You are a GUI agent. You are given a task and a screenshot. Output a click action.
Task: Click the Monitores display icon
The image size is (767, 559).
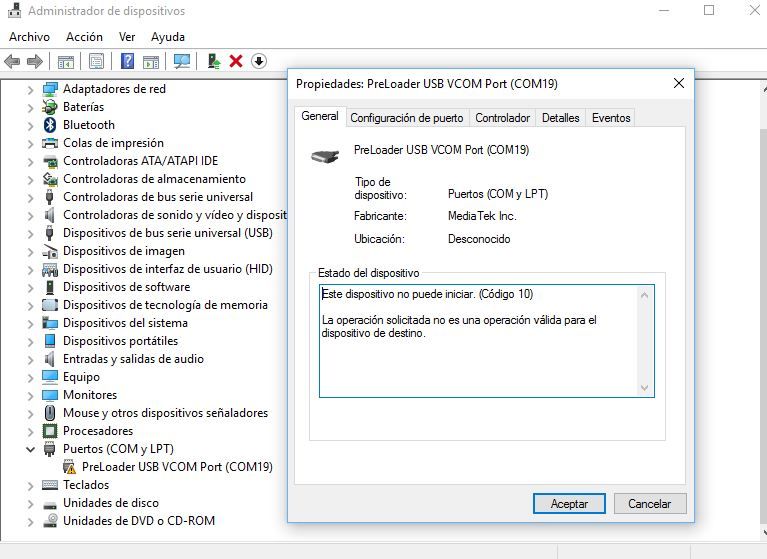(50, 395)
